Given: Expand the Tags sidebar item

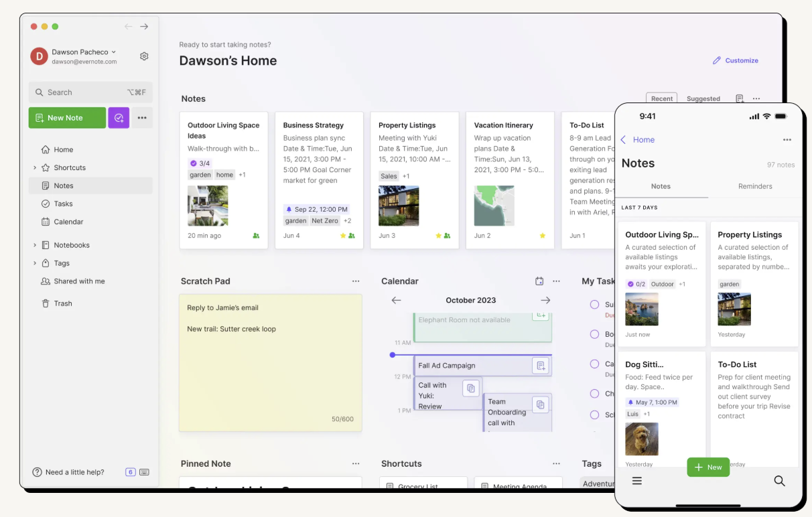Looking at the screenshot, I should (x=35, y=263).
